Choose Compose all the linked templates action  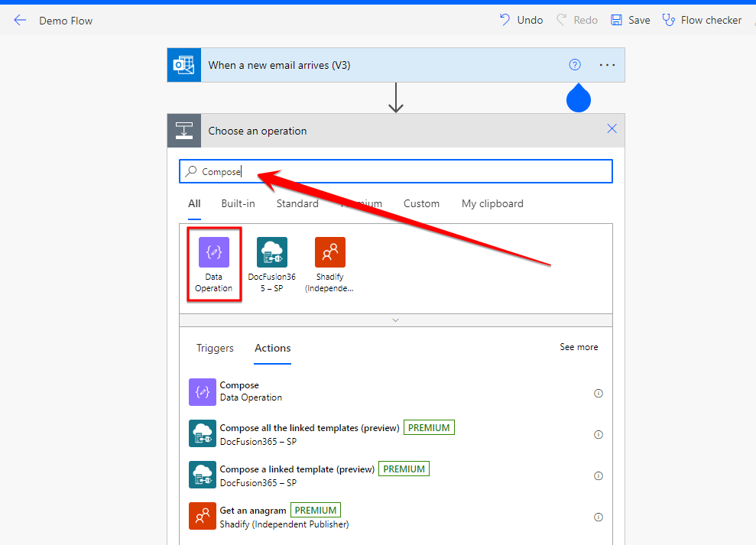point(396,433)
